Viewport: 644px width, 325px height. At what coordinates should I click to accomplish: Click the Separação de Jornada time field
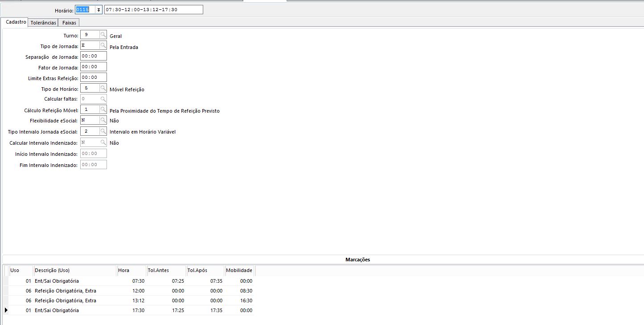click(93, 56)
